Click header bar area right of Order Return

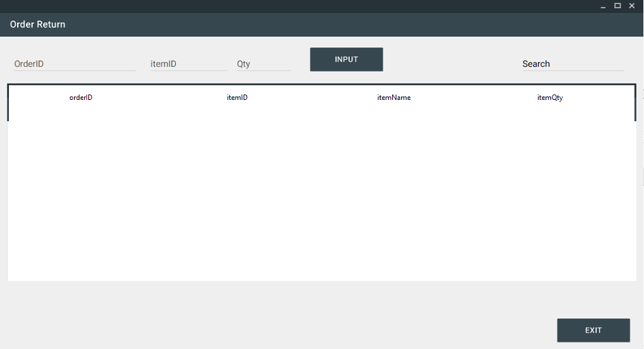pos(342,25)
